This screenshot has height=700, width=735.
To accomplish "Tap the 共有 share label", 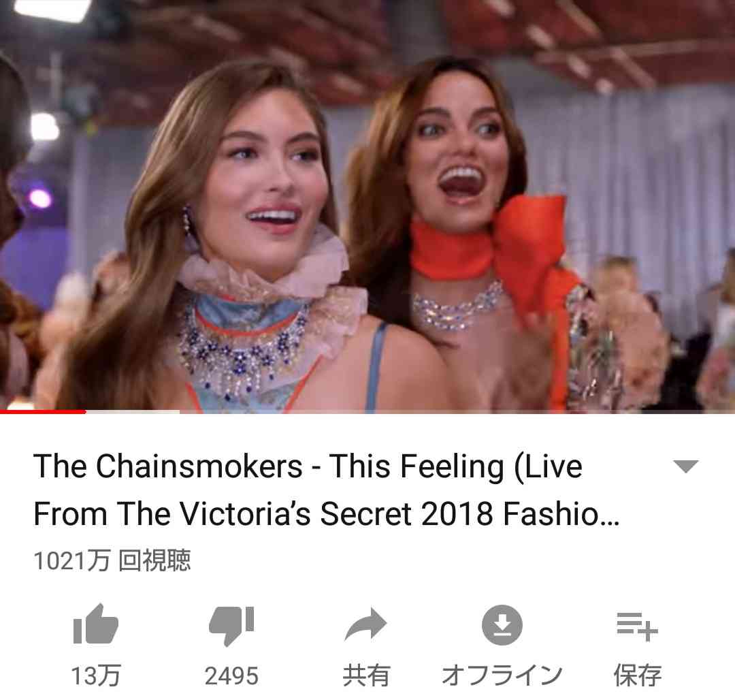I will 366,675.
